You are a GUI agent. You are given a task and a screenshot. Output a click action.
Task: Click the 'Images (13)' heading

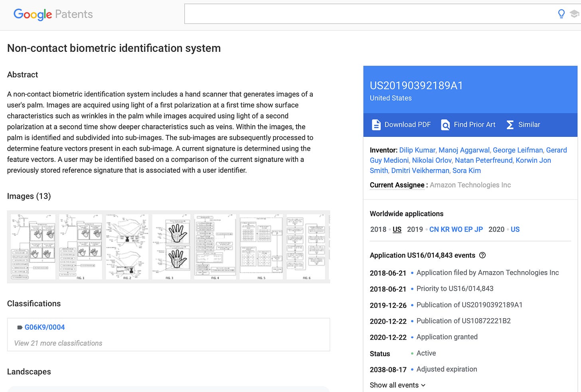(29, 196)
